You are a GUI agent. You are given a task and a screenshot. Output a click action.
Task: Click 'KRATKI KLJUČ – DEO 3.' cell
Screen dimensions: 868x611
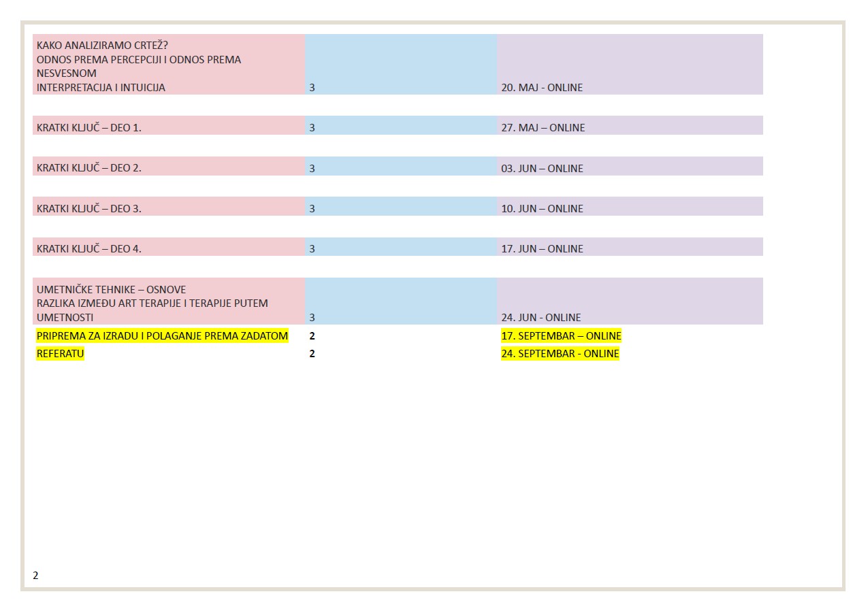[89, 209]
